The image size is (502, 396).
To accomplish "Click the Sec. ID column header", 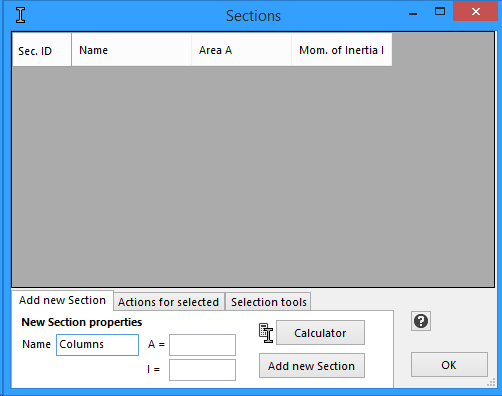I will [42, 50].
